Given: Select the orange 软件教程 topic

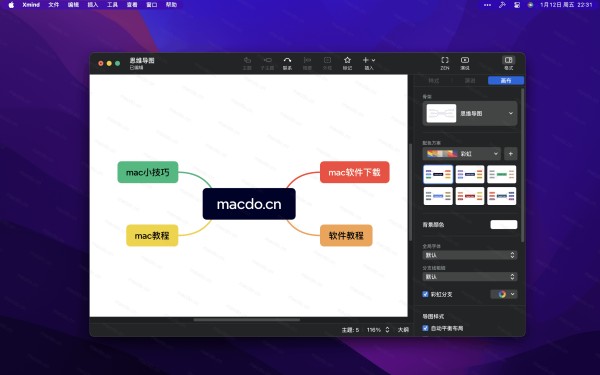Looking at the screenshot, I should (x=346, y=235).
